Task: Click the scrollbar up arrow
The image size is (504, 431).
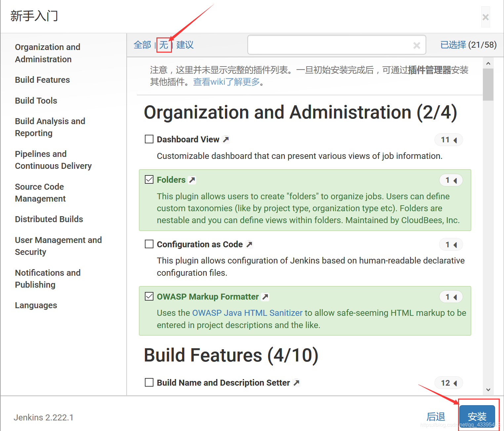Action: [488, 63]
